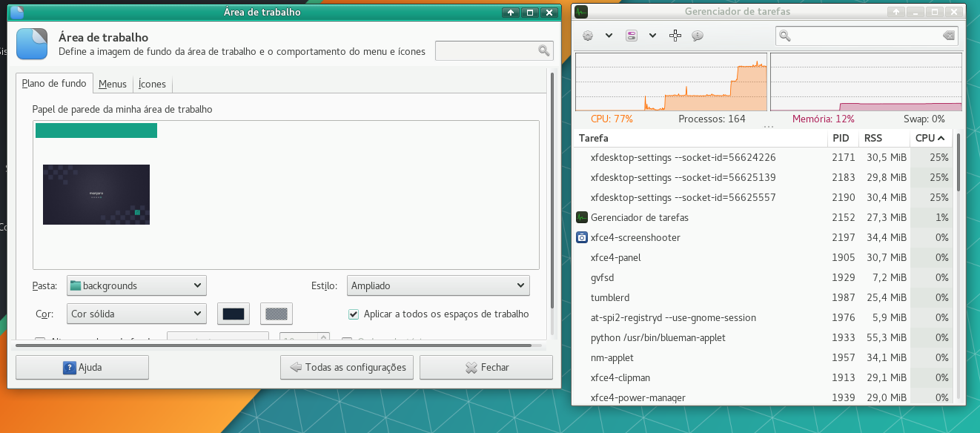Click the gear settings icon in task manager
980x433 pixels.
[588, 36]
